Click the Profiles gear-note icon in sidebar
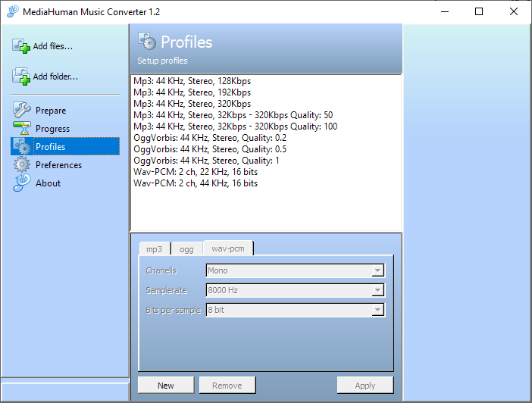Screen dimensions: 532x403 click(x=22, y=146)
